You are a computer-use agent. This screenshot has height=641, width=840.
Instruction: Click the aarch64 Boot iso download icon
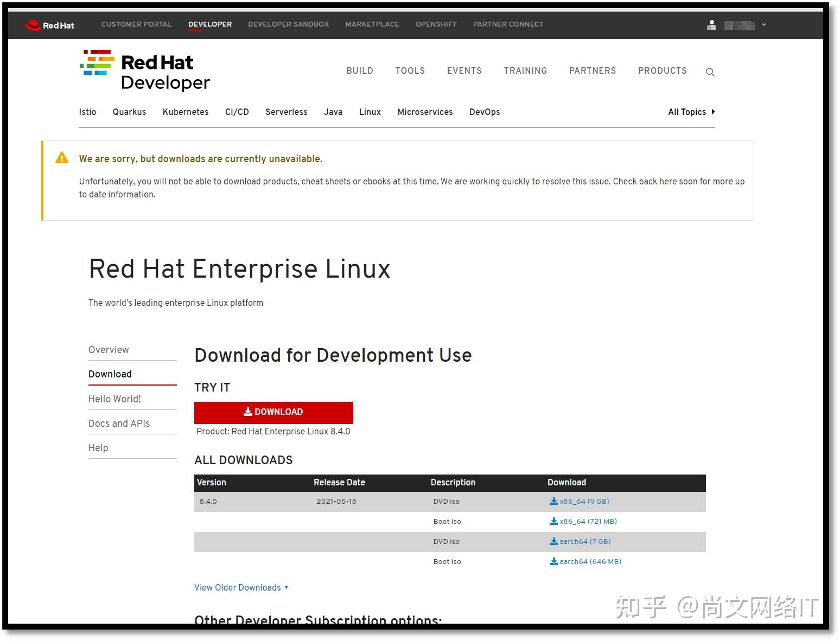pyautogui.click(x=552, y=561)
